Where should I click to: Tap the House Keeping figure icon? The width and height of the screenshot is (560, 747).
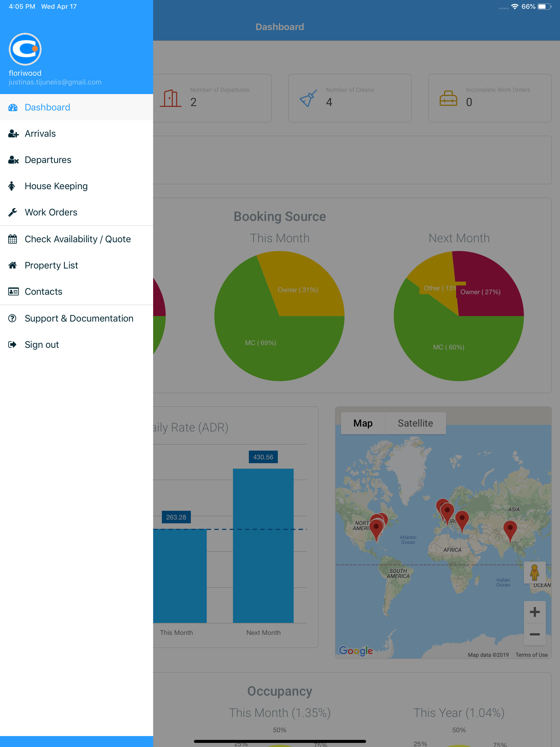coord(12,186)
